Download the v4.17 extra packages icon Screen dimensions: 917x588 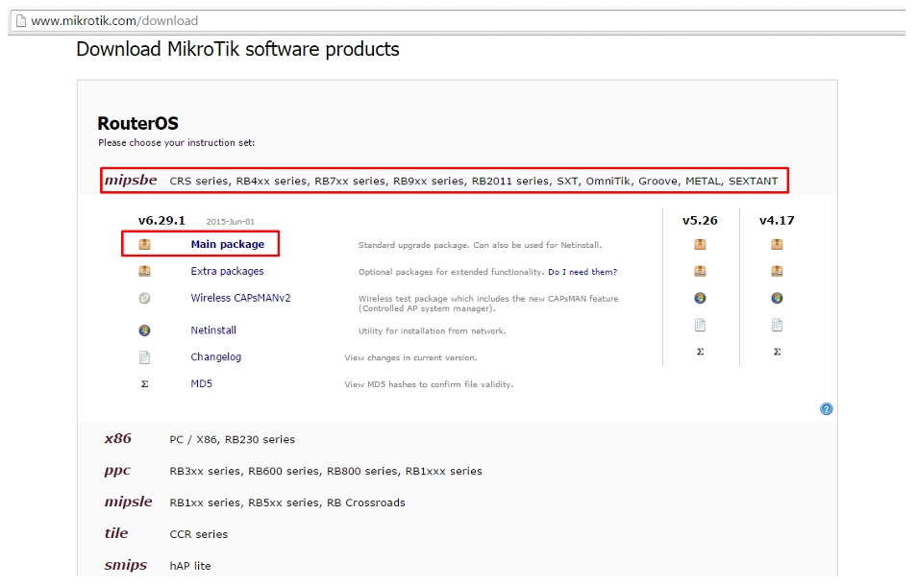777,271
